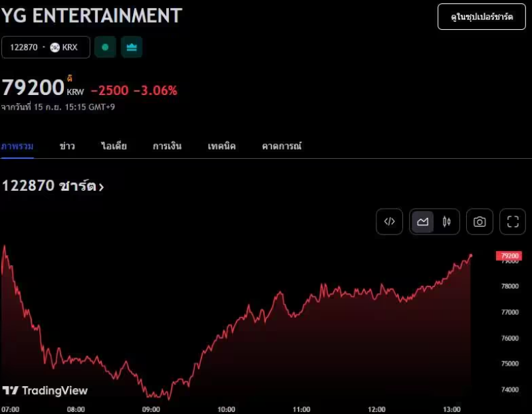Open the embed code widget icon

click(389, 222)
